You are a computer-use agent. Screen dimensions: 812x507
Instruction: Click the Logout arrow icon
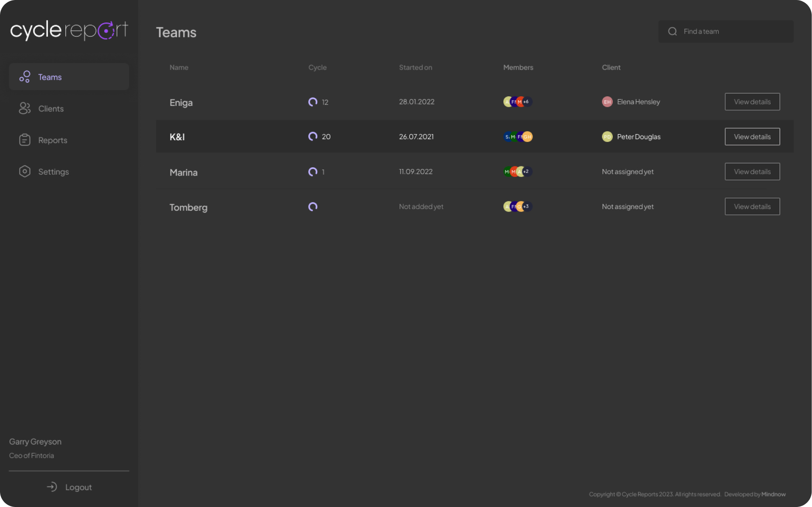click(x=52, y=487)
